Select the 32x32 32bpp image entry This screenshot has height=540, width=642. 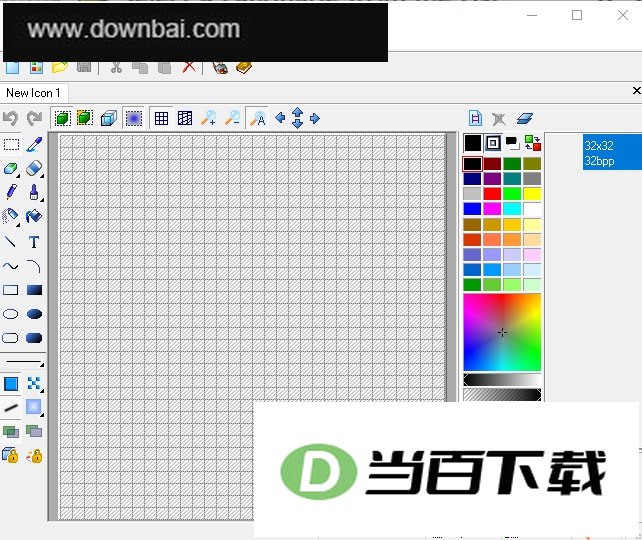coord(612,152)
